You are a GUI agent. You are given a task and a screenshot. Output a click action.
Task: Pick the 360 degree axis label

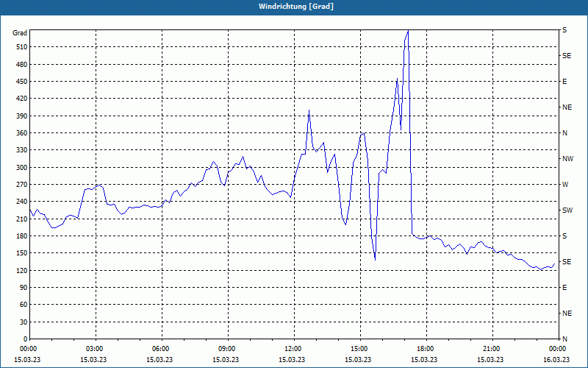(22, 133)
